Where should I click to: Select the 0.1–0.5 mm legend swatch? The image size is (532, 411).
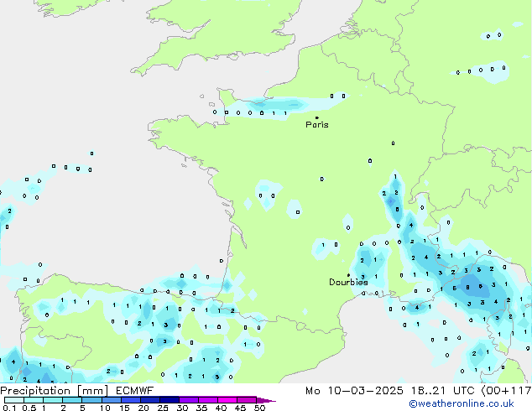pyautogui.click(x=14, y=400)
